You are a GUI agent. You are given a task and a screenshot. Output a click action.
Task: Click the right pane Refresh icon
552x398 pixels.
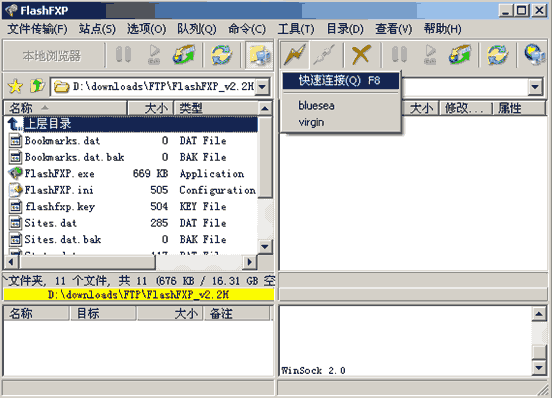(497, 55)
